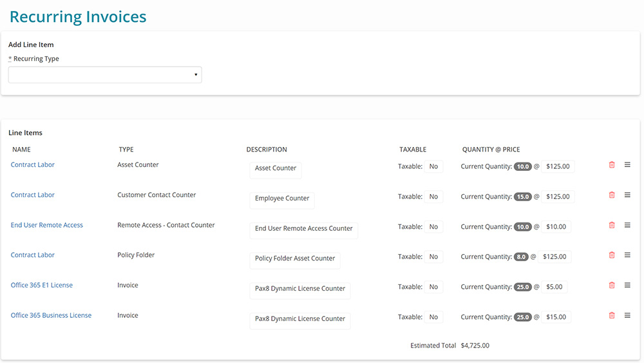Click reorder handle for Asset Counter row

(x=627, y=165)
